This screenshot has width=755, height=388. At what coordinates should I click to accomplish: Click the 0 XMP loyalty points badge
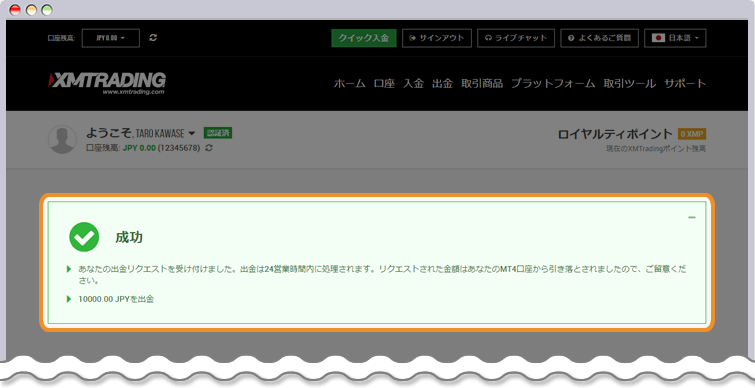692,134
